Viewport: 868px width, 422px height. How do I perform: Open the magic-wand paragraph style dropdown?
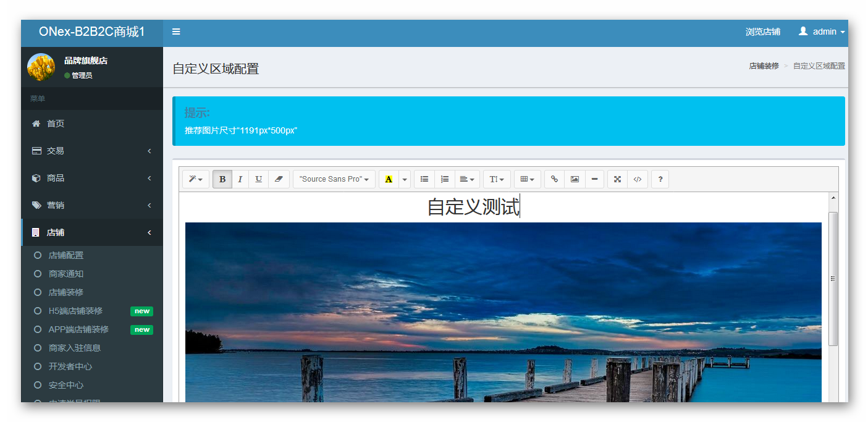pyautogui.click(x=196, y=179)
